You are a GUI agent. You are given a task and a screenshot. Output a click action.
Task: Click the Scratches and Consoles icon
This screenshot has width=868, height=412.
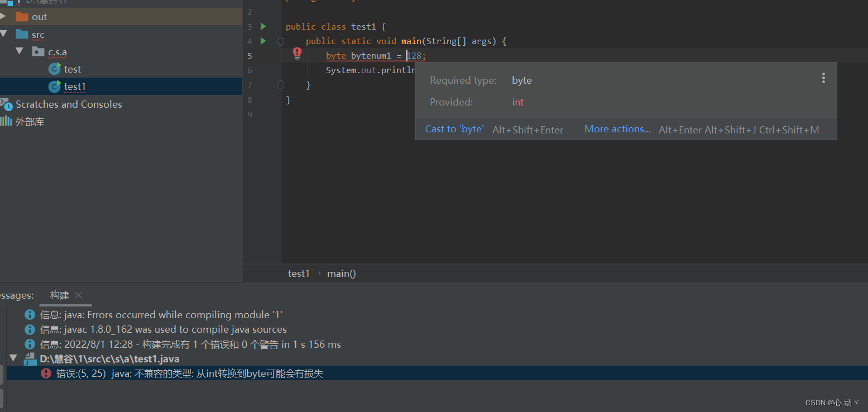(6, 104)
